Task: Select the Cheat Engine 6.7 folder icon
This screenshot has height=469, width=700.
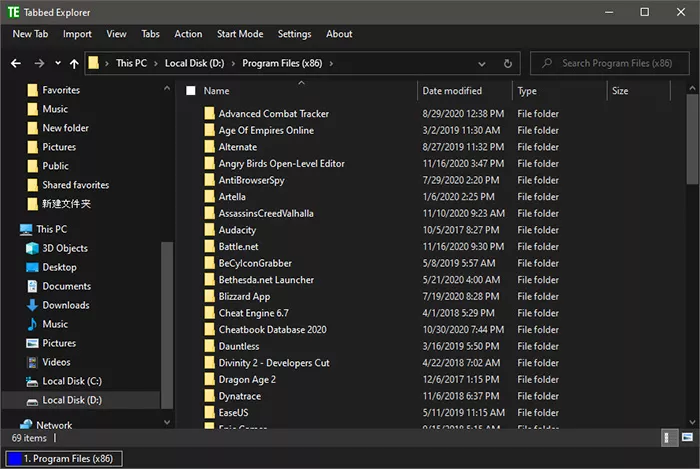Action: coord(210,313)
